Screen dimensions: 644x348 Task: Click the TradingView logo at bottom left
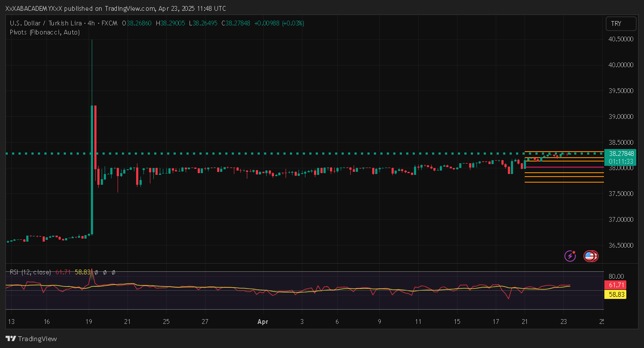click(x=31, y=339)
